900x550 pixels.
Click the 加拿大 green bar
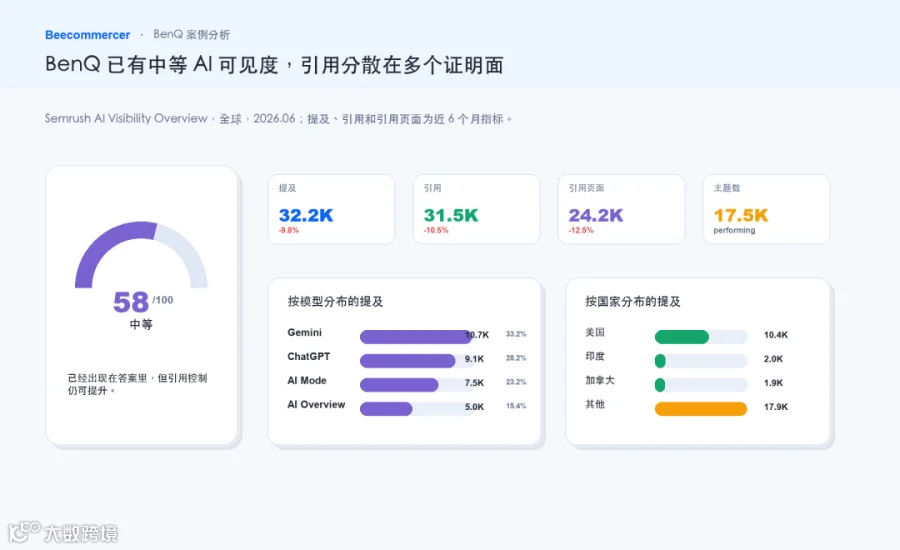(x=660, y=385)
